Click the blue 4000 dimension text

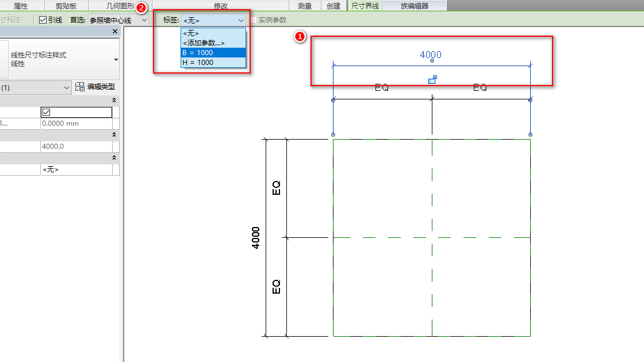click(x=431, y=55)
